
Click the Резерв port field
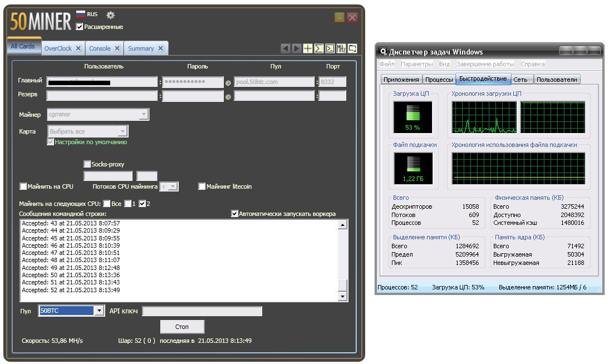332,96
